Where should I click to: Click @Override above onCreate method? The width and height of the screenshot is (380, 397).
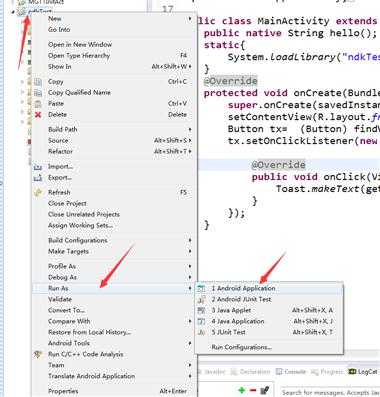coord(231,81)
